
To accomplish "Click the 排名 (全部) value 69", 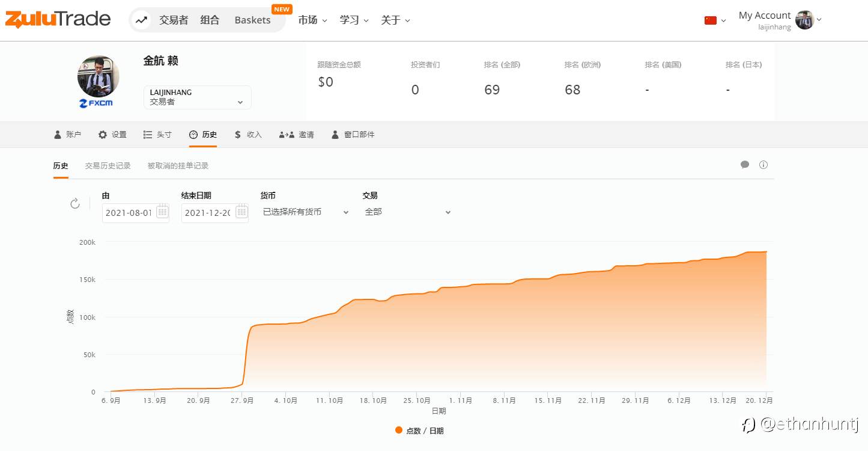I will click(x=492, y=90).
